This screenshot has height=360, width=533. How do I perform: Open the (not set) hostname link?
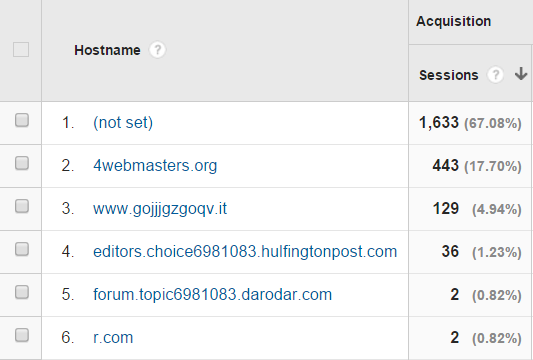coord(123,122)
